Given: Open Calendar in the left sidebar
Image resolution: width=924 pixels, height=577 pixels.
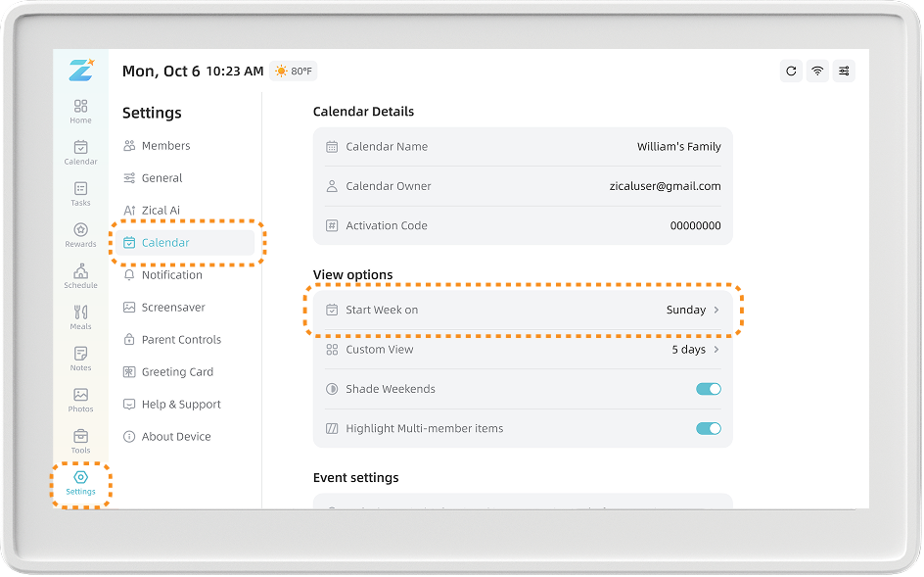Looking at the screenshot, I should pos(80,153).
